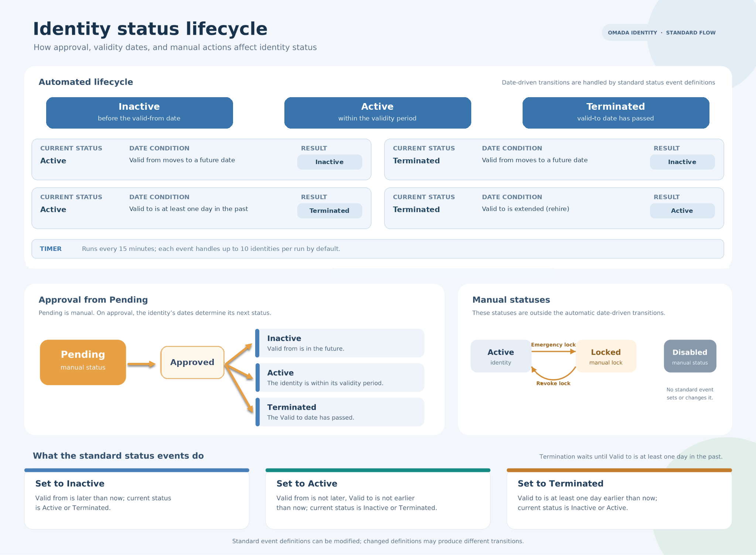Click the 'Manual statuses' heading

(511, 300)
